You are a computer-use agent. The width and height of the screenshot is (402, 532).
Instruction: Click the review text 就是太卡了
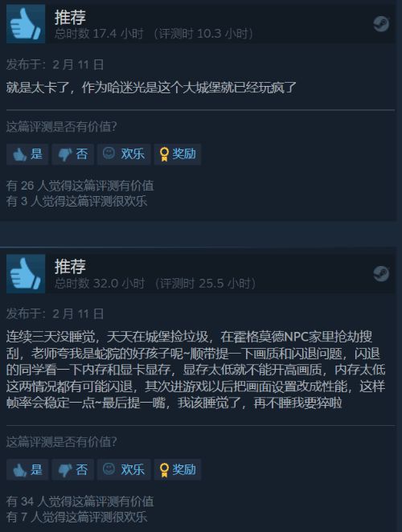(x=151, y=88)
